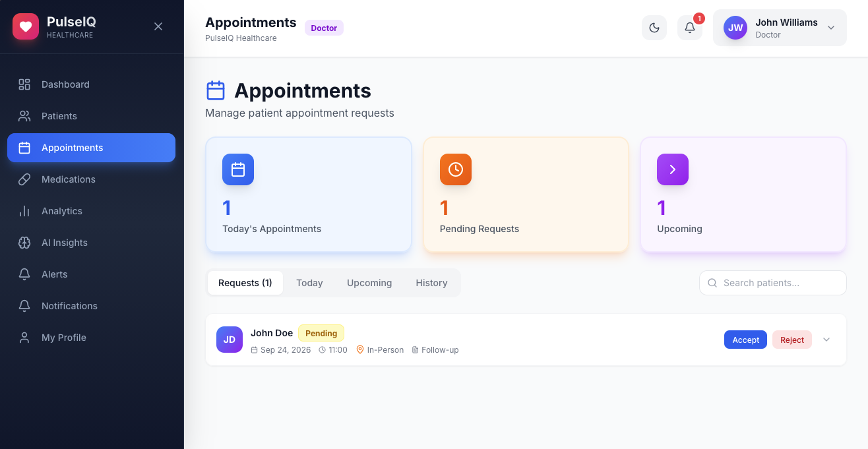
Task: Click the Upcoming card arrow icon
Action: (673, 169)
